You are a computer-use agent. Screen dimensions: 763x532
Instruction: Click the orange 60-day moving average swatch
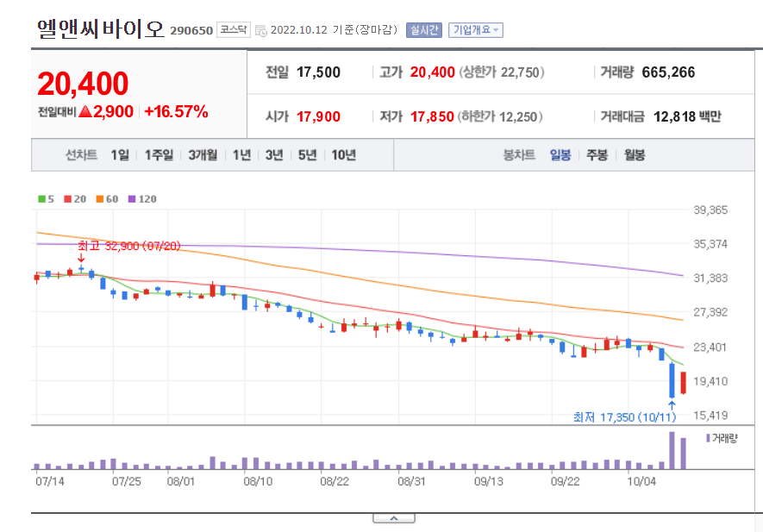[100, 199]
